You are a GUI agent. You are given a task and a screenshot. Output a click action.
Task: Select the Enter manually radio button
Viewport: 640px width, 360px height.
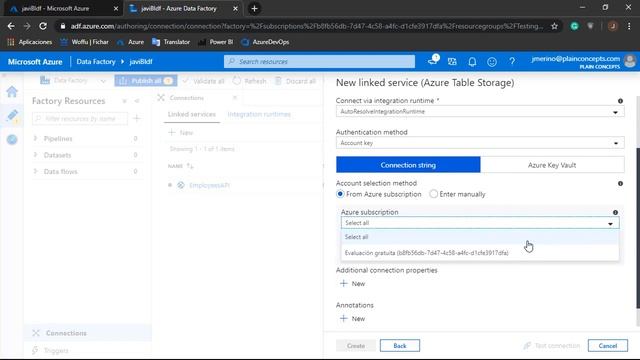click(x=433, y=194)
